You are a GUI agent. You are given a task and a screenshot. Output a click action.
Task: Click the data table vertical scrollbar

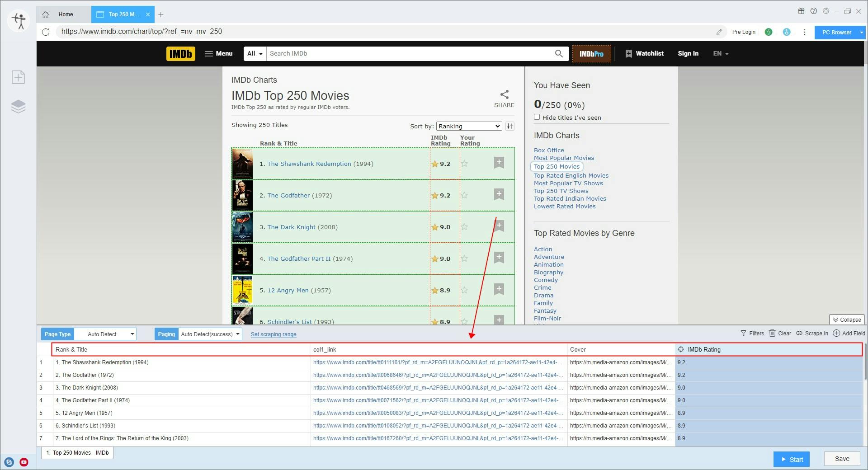[865, 362]
